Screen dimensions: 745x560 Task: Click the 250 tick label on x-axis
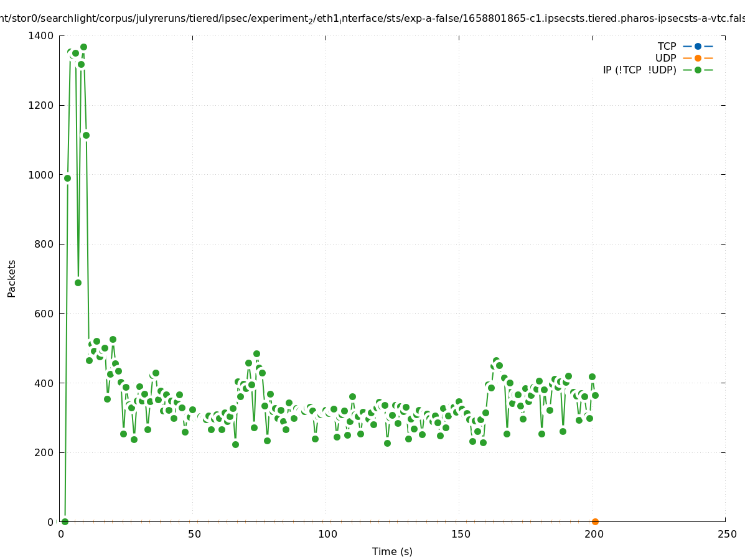click(726, 534)
